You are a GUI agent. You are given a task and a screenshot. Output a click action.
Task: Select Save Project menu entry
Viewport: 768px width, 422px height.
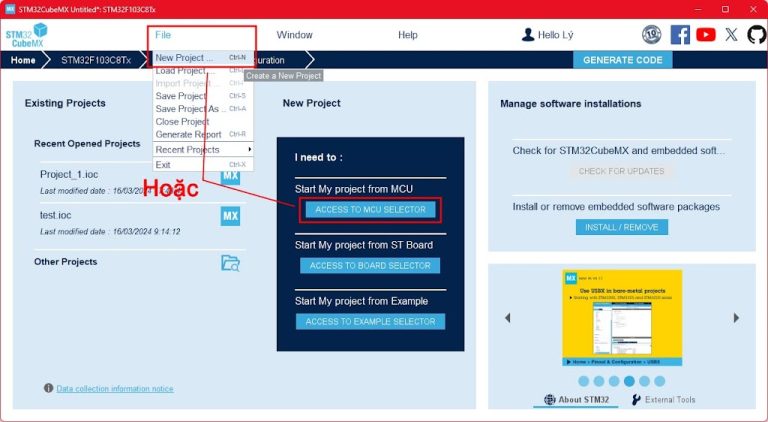(x=203, y=96)
